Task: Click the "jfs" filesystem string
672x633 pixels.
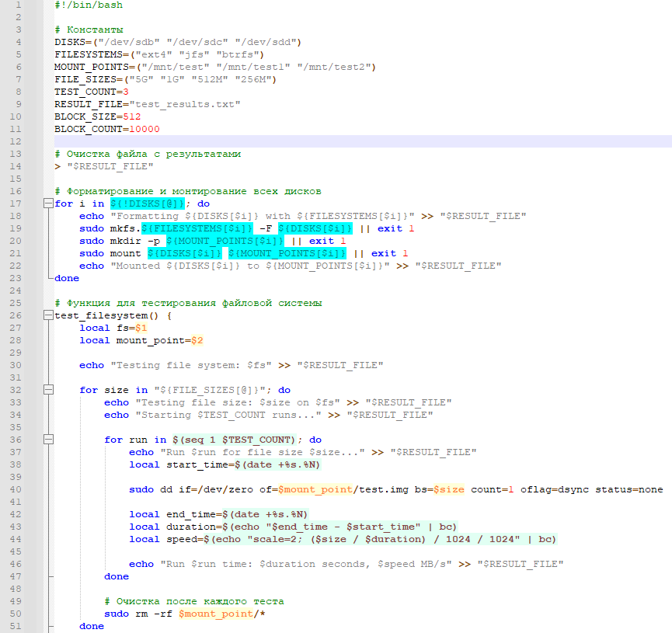Action: [194, 54]
